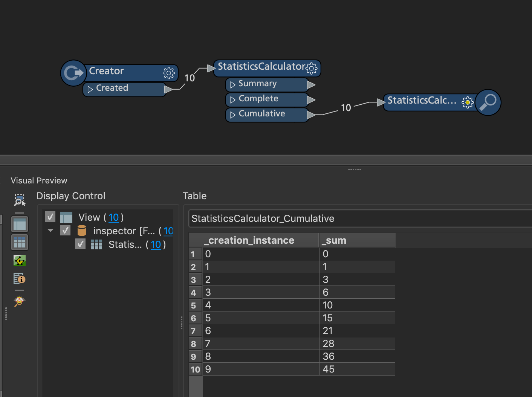Click the Visual Preview panel title
The image size is (532, 397).
point(39,180)
